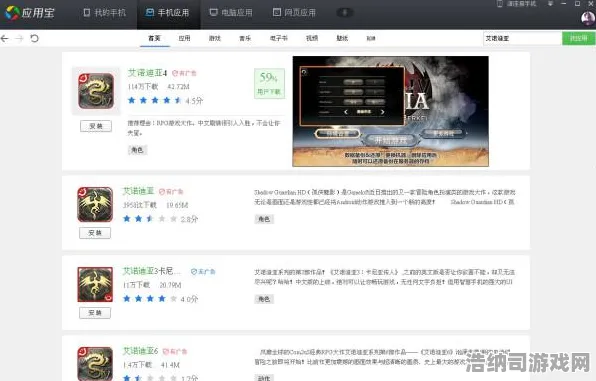Select the 视频 category tab
This screenshot has height=381, width=596.
[x=312, y=38]
